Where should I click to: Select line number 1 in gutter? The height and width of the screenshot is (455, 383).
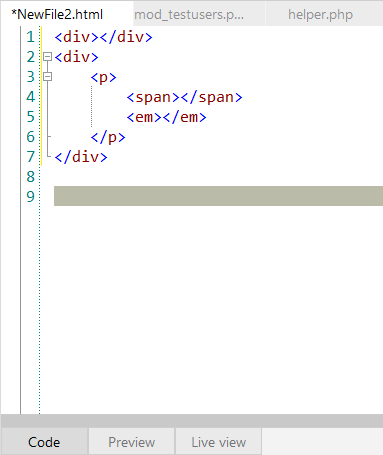point(31,37)
